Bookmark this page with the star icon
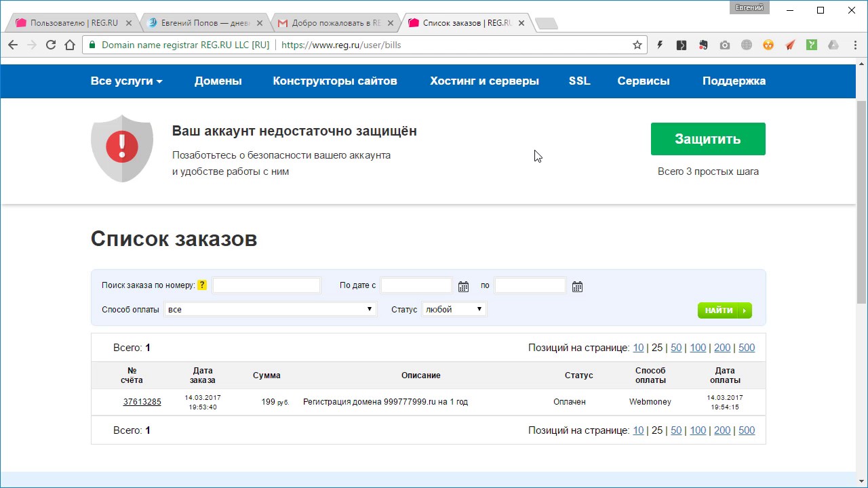Image resolution: width=868 pixels, height=488 pixels. coord(637,45)
